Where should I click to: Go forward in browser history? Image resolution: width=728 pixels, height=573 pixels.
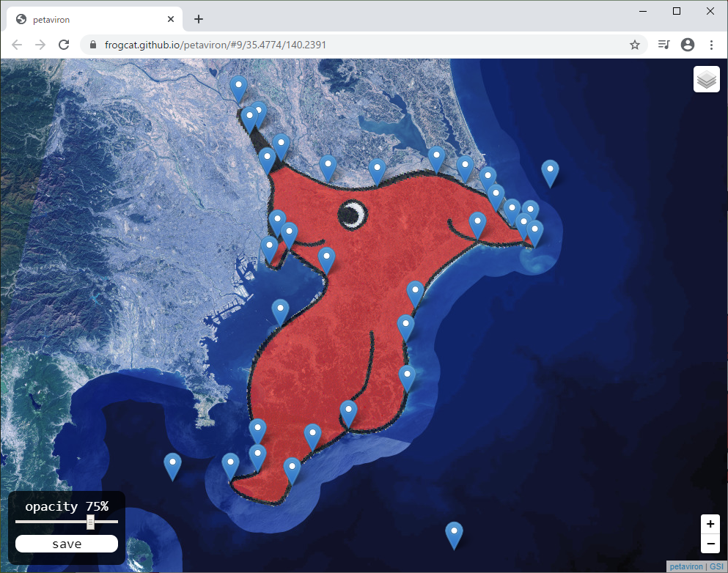40,45
